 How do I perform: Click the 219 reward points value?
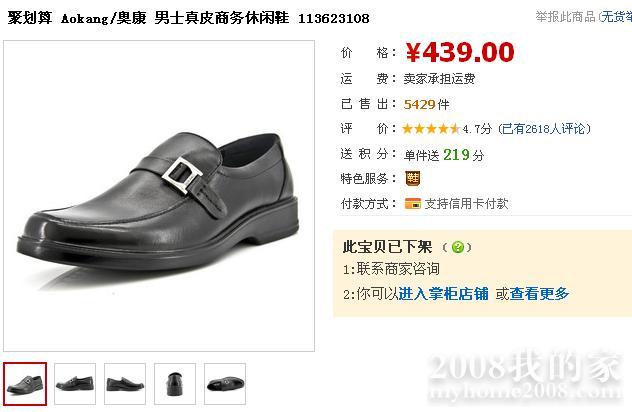pyautogui.click(x=456, y=154)
